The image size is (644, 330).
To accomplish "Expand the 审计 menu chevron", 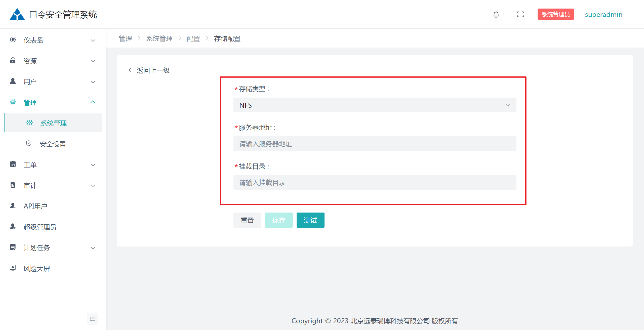I will pyautogui.click(x=93, y=186).
